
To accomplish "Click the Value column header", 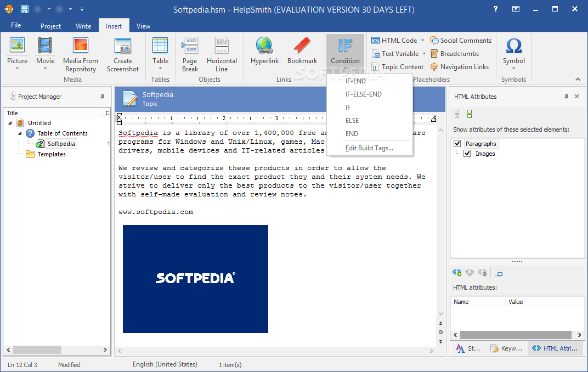I will click(545, 302).
